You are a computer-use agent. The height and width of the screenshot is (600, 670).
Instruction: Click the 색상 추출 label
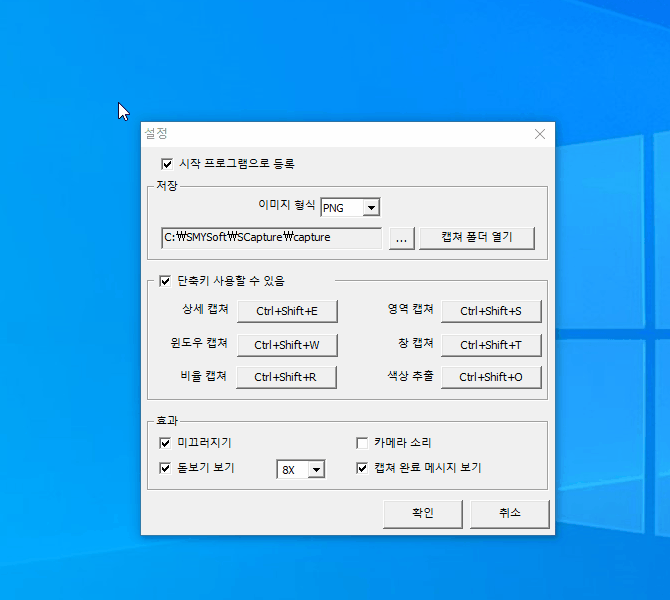pyautogui.click(x=410, y=376)
